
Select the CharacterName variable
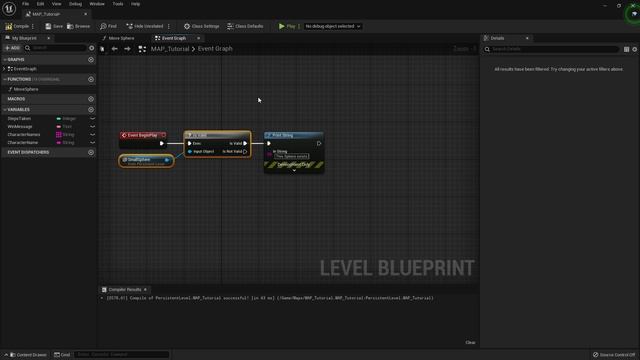tap(22, 142)
